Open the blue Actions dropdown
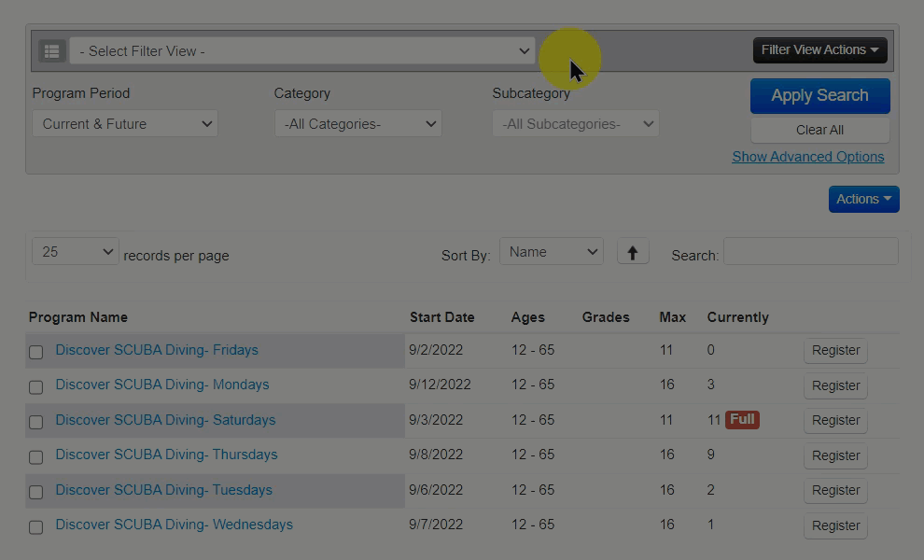Screen dimensions: 924x560 point(864,199)
